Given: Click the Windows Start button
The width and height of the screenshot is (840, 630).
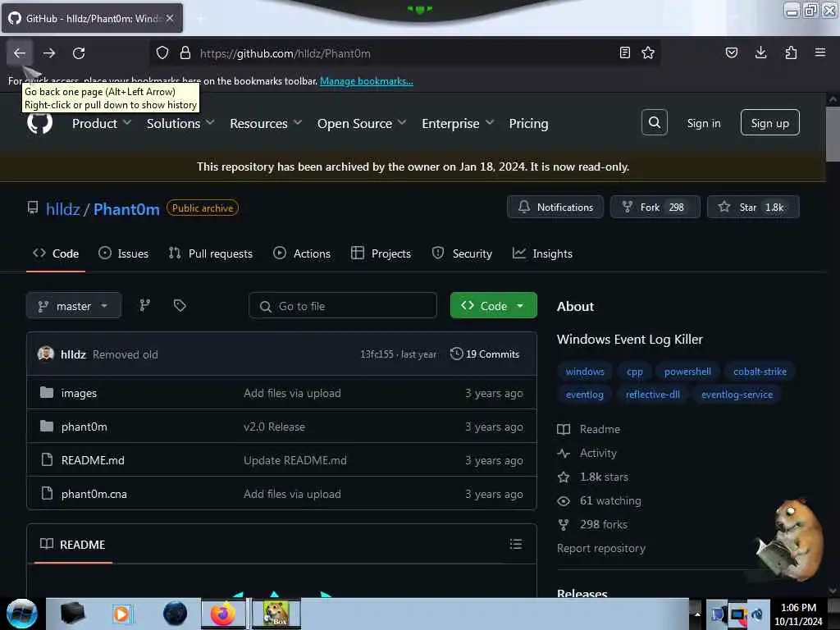Looking at the screenshot, I should (22, 614).
